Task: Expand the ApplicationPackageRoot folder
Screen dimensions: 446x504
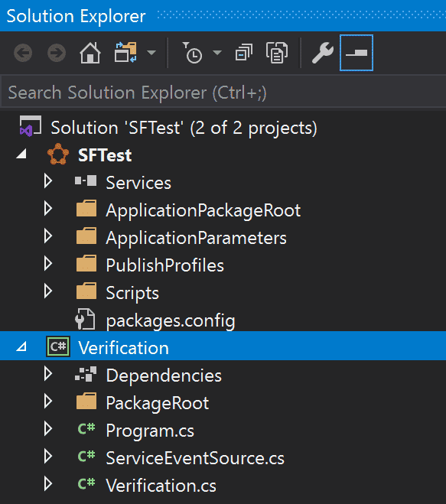Action: (48, 209)
